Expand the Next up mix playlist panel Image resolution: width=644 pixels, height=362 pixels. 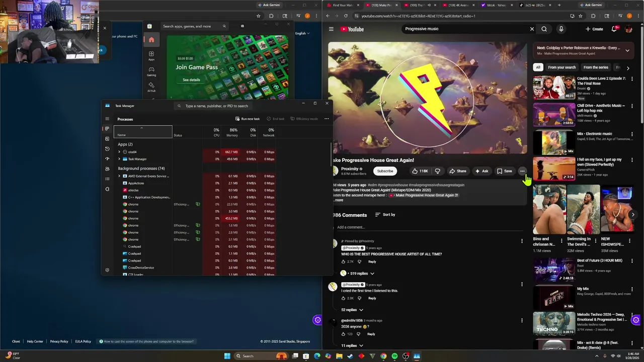[x=627, y=50]
